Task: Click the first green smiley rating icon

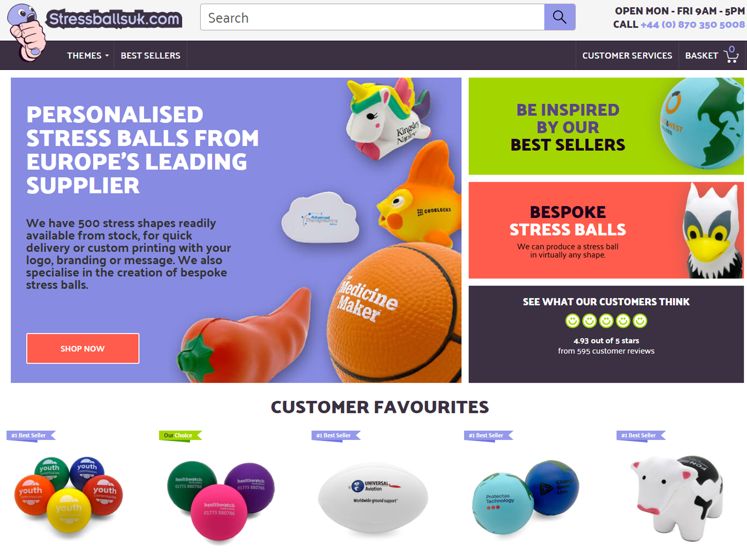Action: coord(572,321)
